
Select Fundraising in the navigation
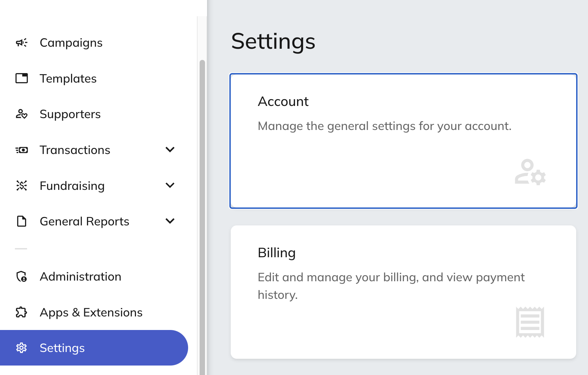72,186
